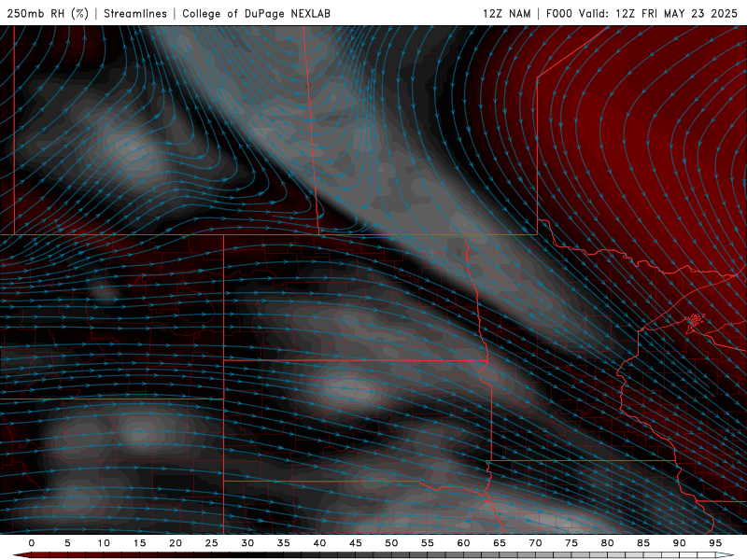Click the colorbar label "30"
Viewport: 747px width, 560px height.
tap(247, 543)
